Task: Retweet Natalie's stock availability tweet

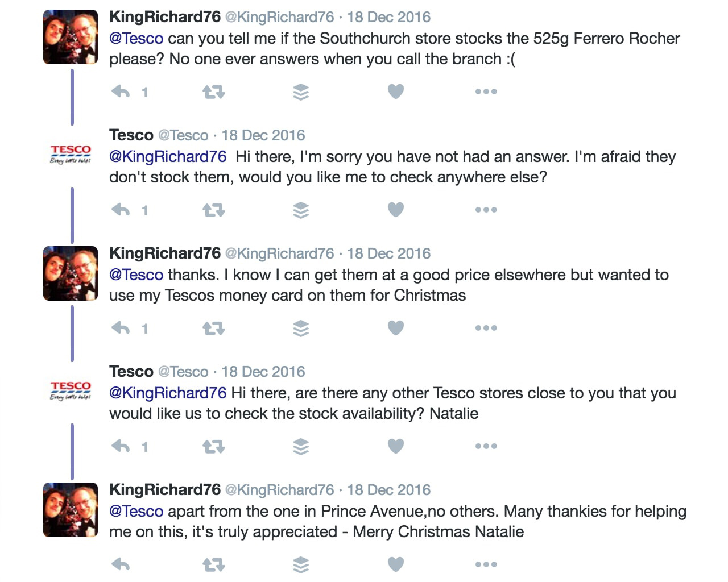Action: (214, 447)
